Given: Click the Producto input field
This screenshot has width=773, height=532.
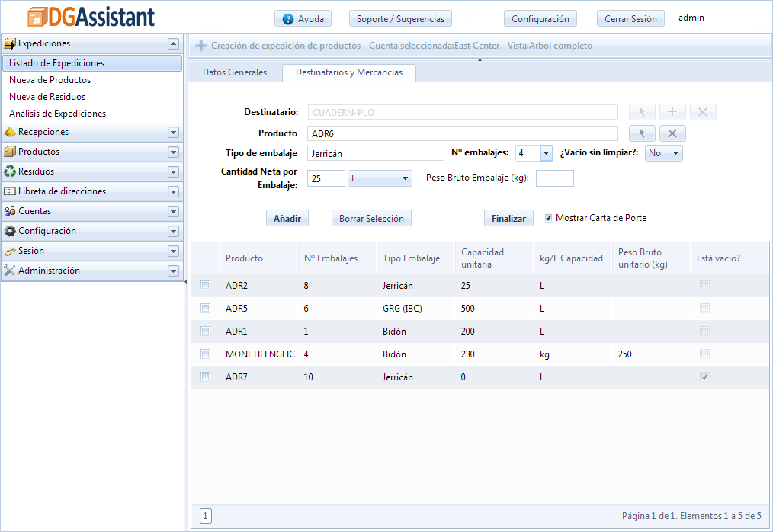Looking at the screenshot, I should (463, 133).
